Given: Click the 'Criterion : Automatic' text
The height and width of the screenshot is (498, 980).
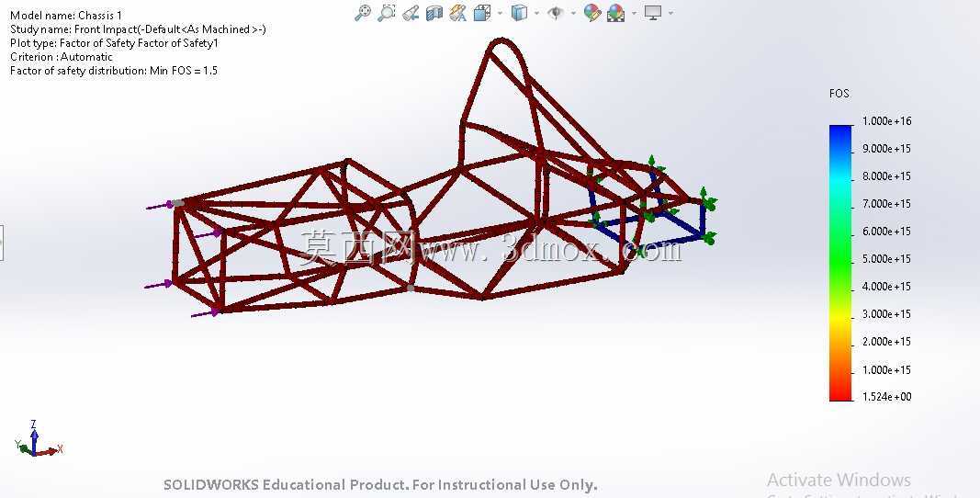Looking at the screenshot, I should coord(62,56).
